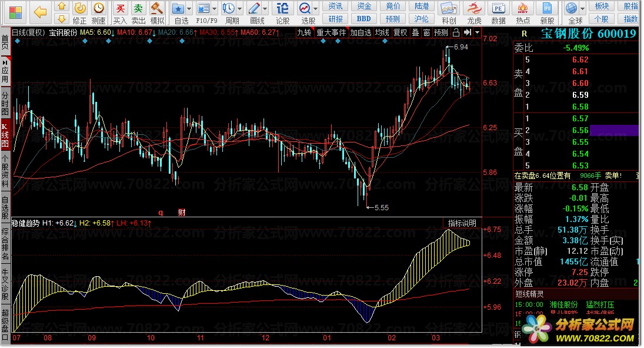Open the 自选 favorites folder icon
644x348 pixels.
(x=178, y=8)
